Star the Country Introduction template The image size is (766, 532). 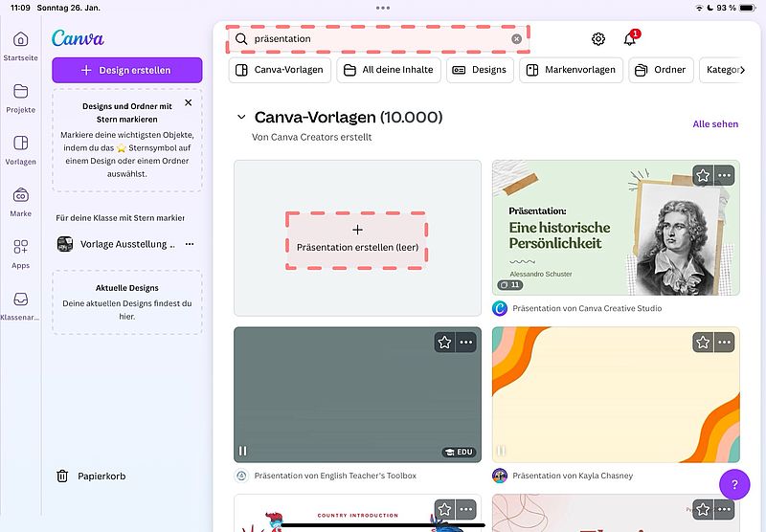tap(444, 510)
